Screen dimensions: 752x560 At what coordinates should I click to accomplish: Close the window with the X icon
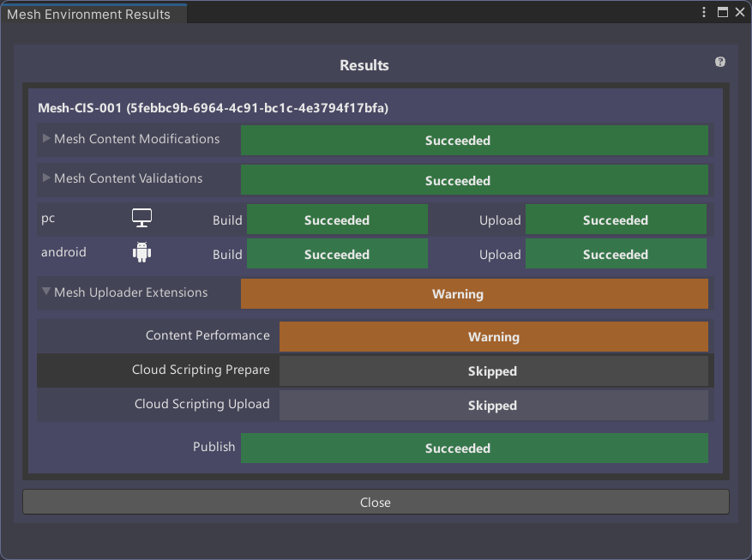pyautogui.click(x=740, y=13)
